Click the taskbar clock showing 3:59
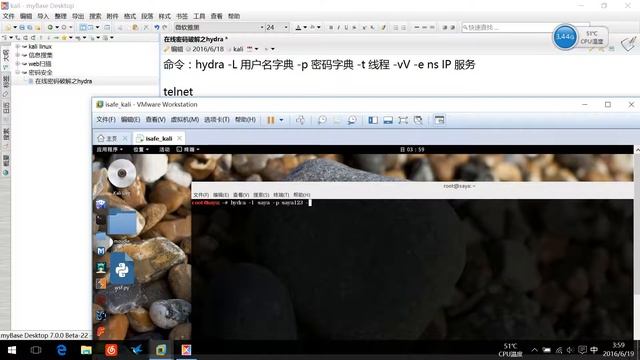This screenshot has width=640, height=360. point(618,350)
